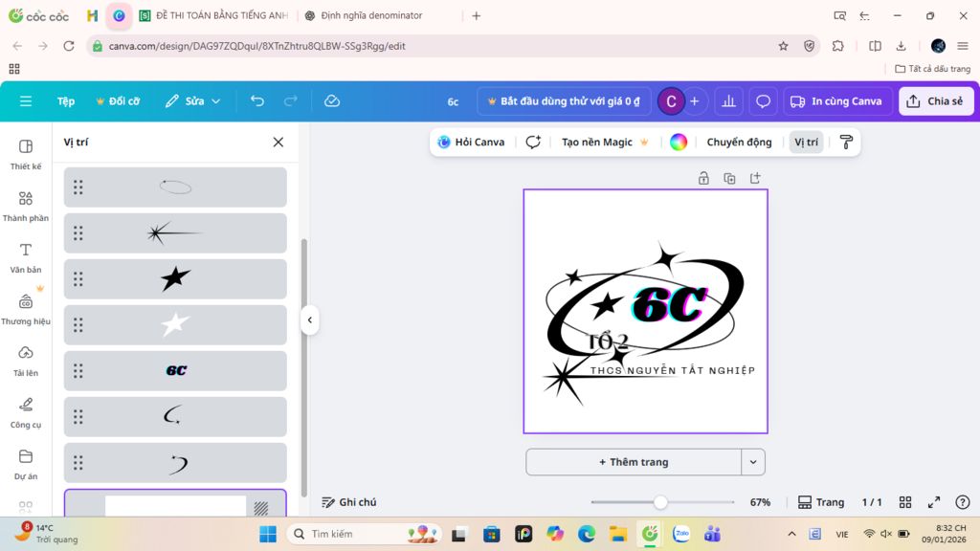Open Chuyển động animation option
The height and width of the screenshot is (551, 980).
[739, 142]
